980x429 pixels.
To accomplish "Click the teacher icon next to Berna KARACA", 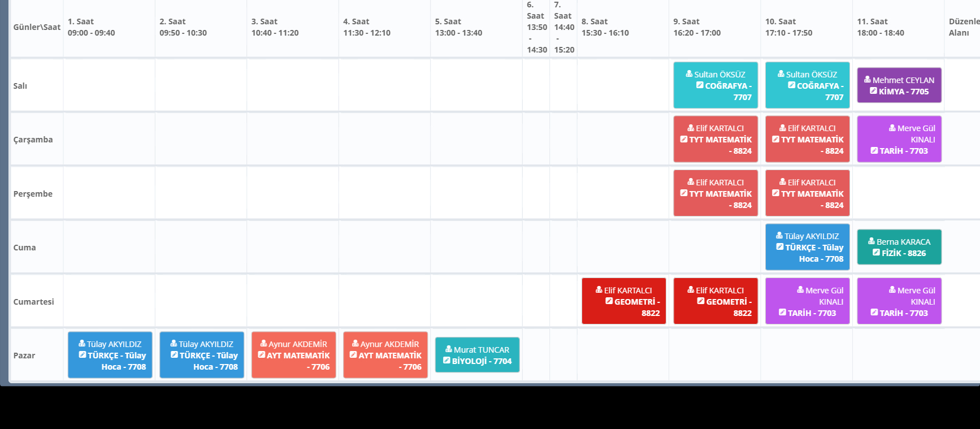I will pyautogui.click(x=871, y=241).
